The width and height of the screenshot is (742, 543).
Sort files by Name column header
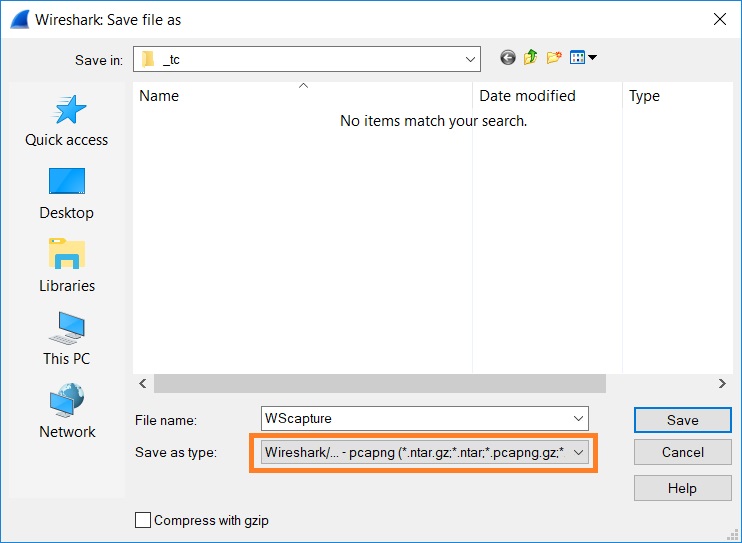pos(300,96)
